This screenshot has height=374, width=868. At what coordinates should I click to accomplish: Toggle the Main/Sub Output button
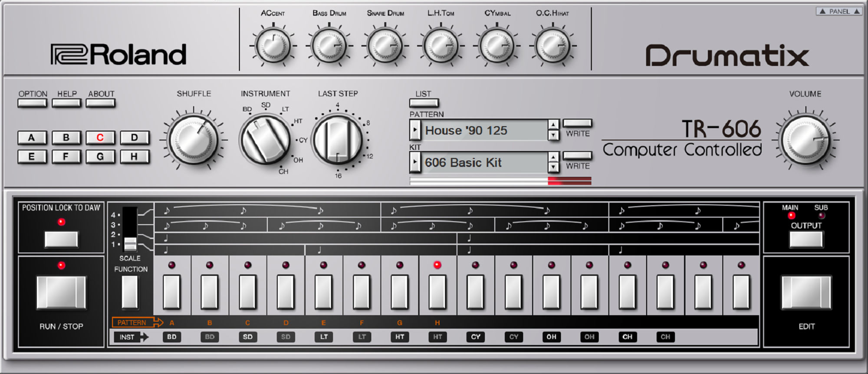coord(806,239)
